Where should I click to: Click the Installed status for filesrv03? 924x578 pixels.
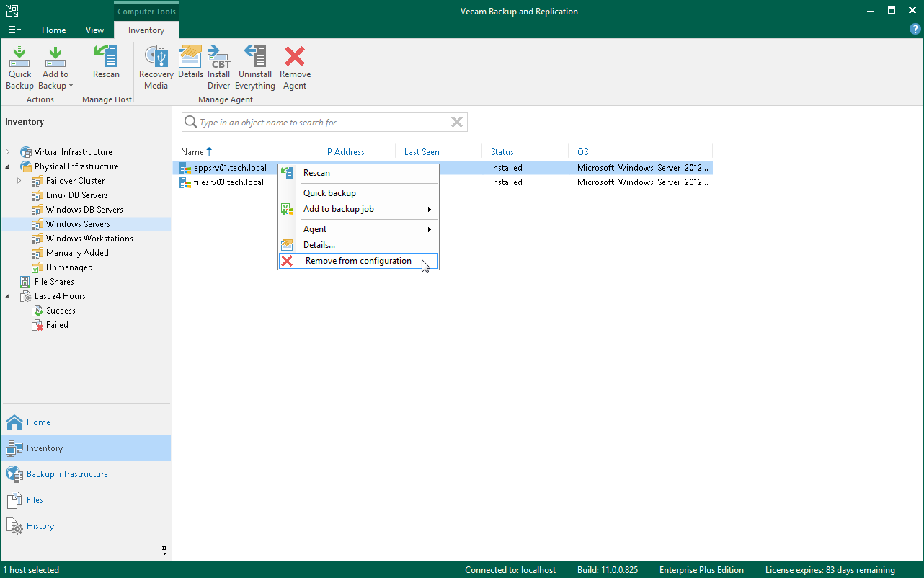(507, 182)
